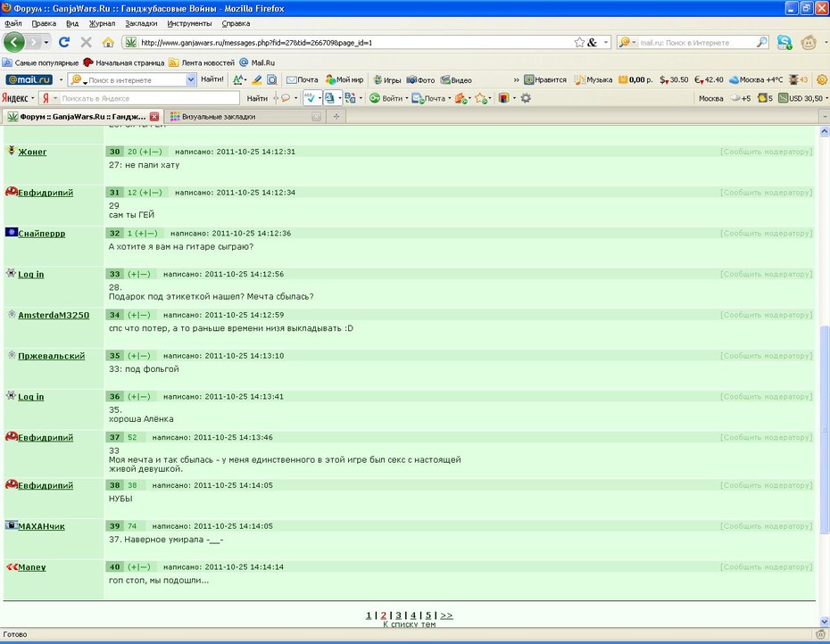Open the AmsterdaM3250 user profile link
This screenshot has height=644, width=830.
54,315
